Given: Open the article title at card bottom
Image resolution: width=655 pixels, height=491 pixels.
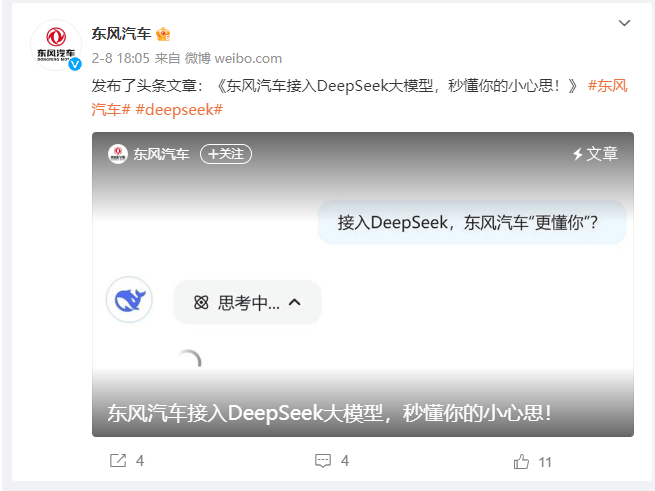Looking at the screenshot, I should pos(330,413).
